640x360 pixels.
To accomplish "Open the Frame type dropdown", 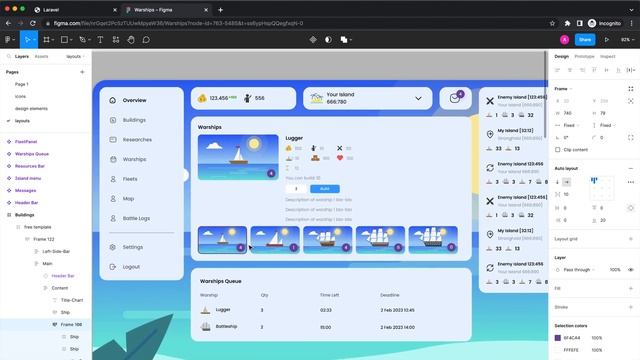I will click(x=563, y=89).
